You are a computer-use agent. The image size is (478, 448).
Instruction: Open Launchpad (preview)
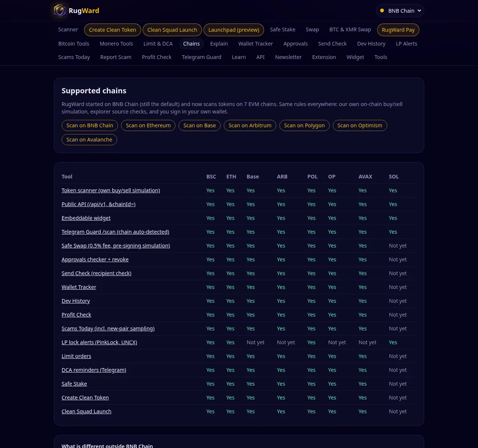coord(234,30)
